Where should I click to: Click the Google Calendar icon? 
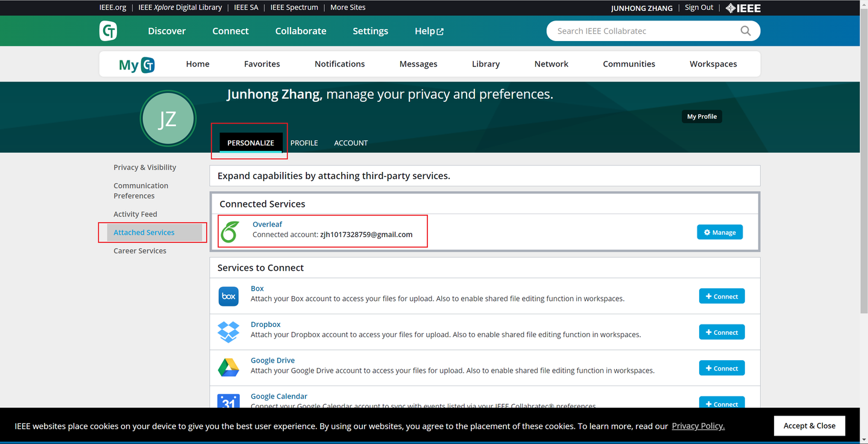[x=228, y=402]
